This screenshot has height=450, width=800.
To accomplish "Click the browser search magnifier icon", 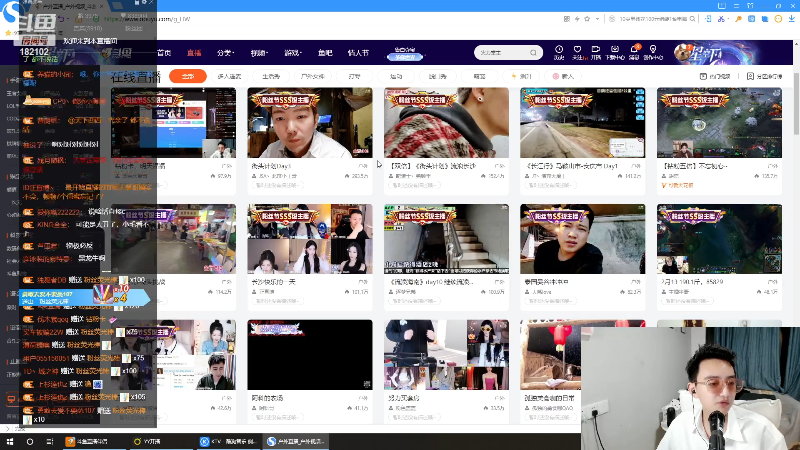I will pyautogui.click(x=692, y=19).
